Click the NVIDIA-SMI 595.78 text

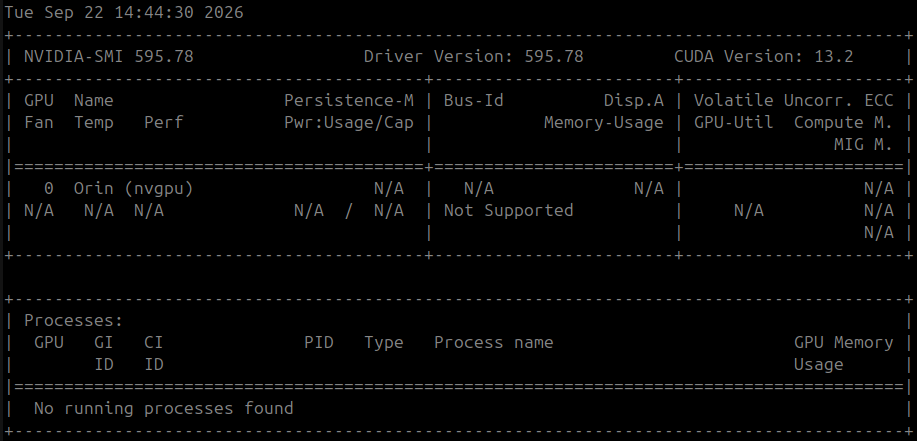click(109, 57)
